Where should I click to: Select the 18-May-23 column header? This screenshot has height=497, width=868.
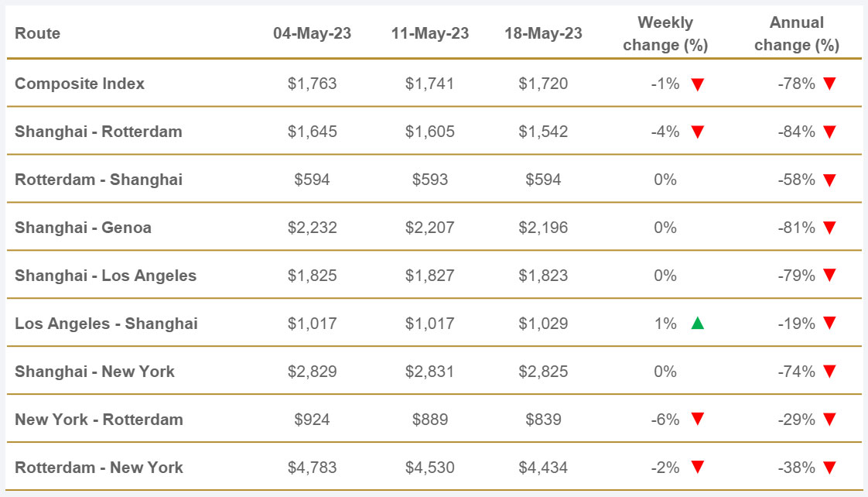(x=543, y=34)
